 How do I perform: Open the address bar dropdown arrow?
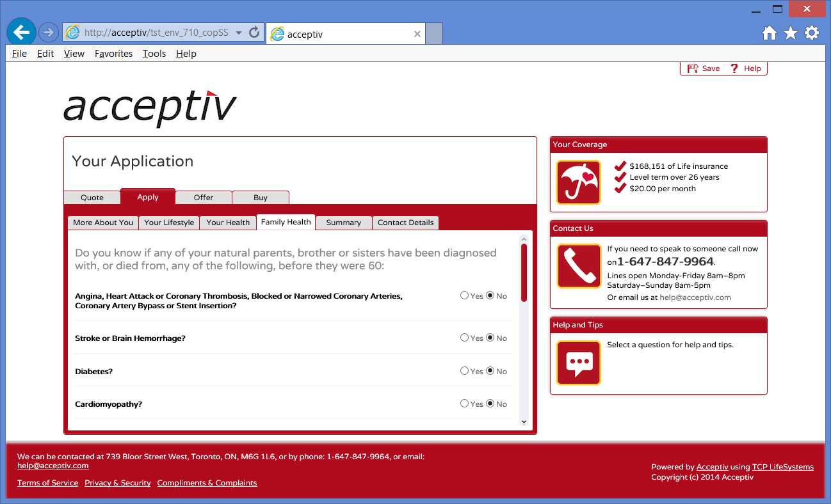(239, 33)
